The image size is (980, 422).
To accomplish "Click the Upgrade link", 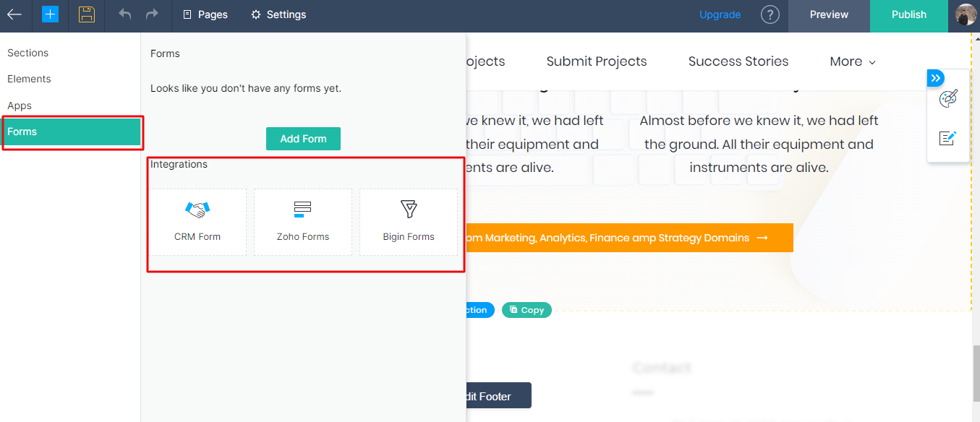I will (x=720, y=14).
